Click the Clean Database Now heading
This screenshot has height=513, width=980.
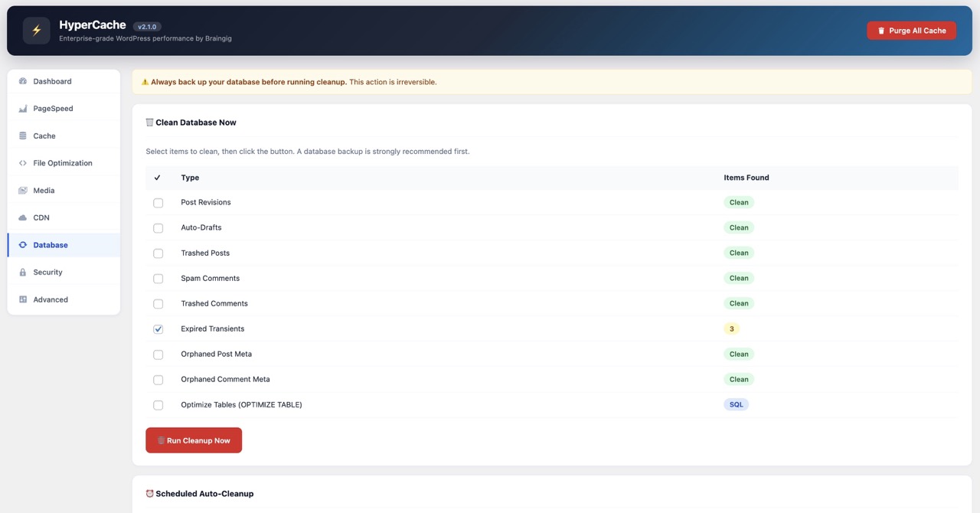click(196, 123)
